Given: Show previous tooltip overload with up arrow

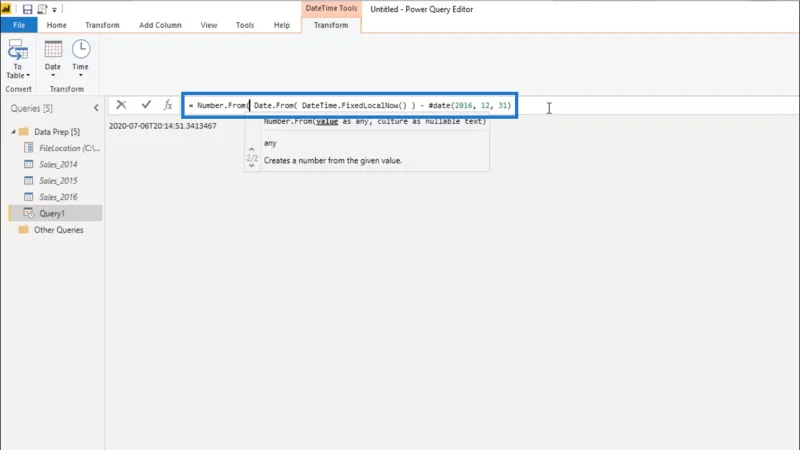Looking at the screenshot, I should click(252, 149).
